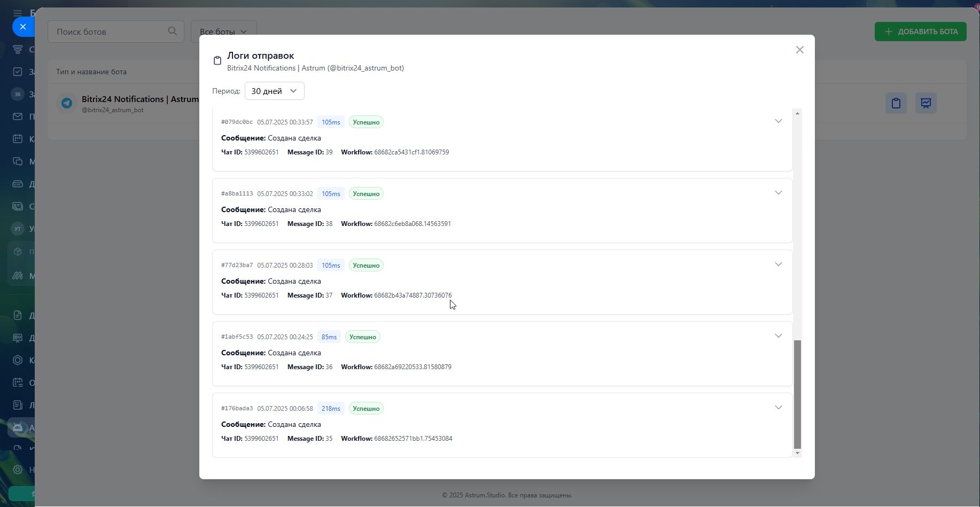This screenshot has width=980, height=507.
Task: Click the magnifier icon in the bot search
Action: (x=172, y=32)
